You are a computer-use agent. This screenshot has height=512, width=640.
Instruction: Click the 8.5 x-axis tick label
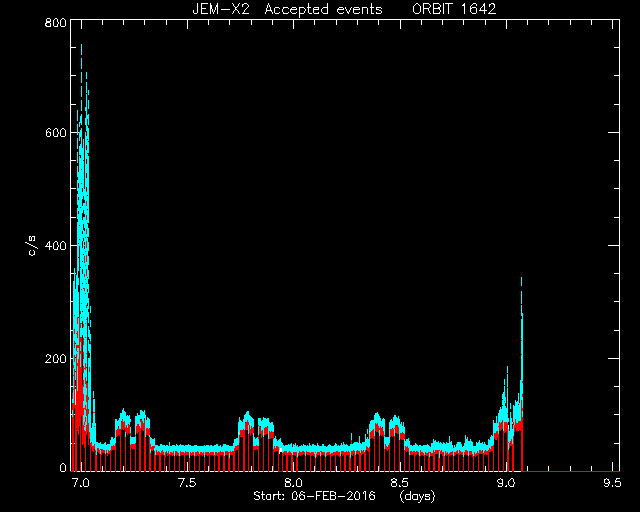(399, 483)
